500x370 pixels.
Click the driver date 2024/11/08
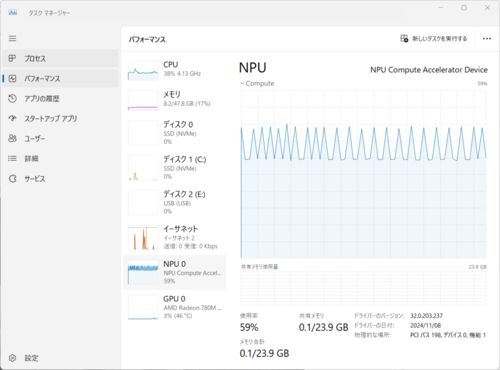click(425, 325)
